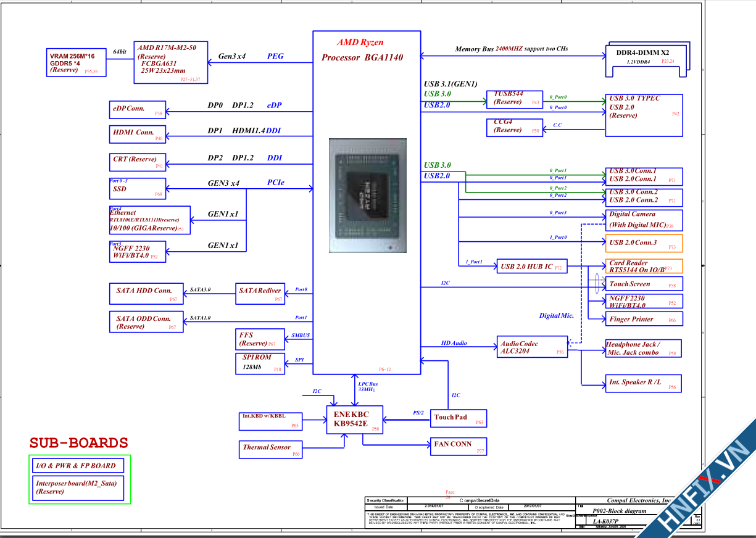
Task: Select the SATA HDD Conn. block
Action: click(x=146, y=293)
